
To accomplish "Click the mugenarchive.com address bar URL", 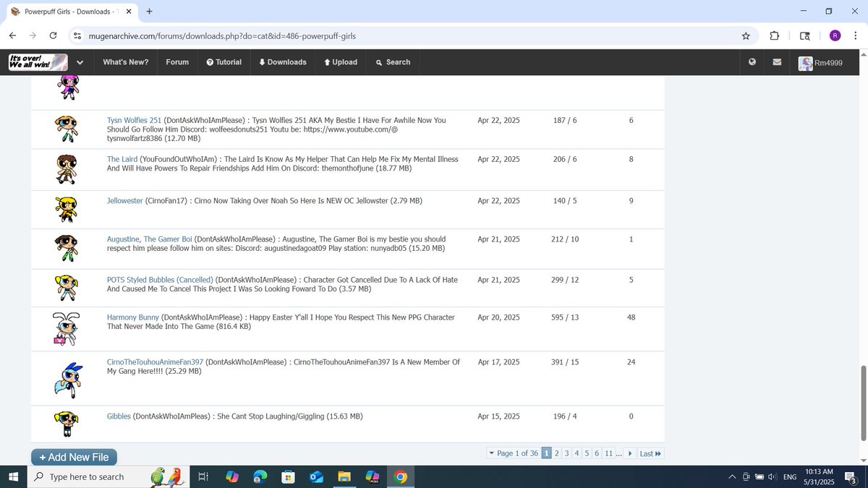I will click(x=222, y=35).
